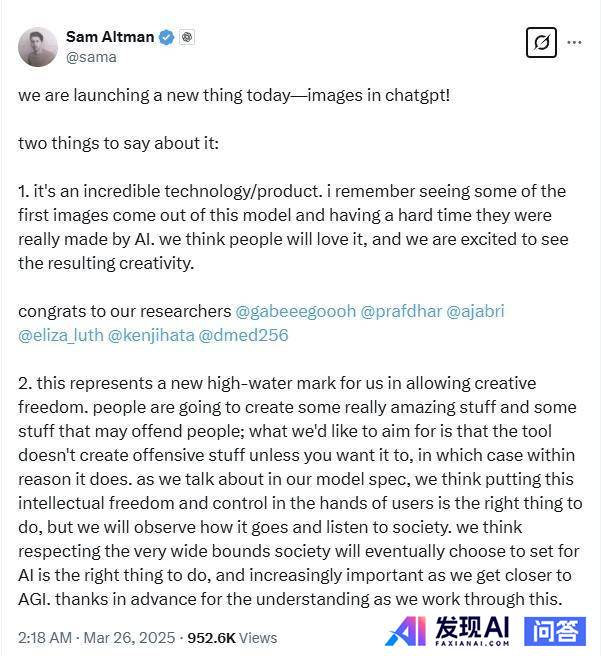Click the first line of tweet text
This screenshot has height=656, width=601.
point(234,95)
